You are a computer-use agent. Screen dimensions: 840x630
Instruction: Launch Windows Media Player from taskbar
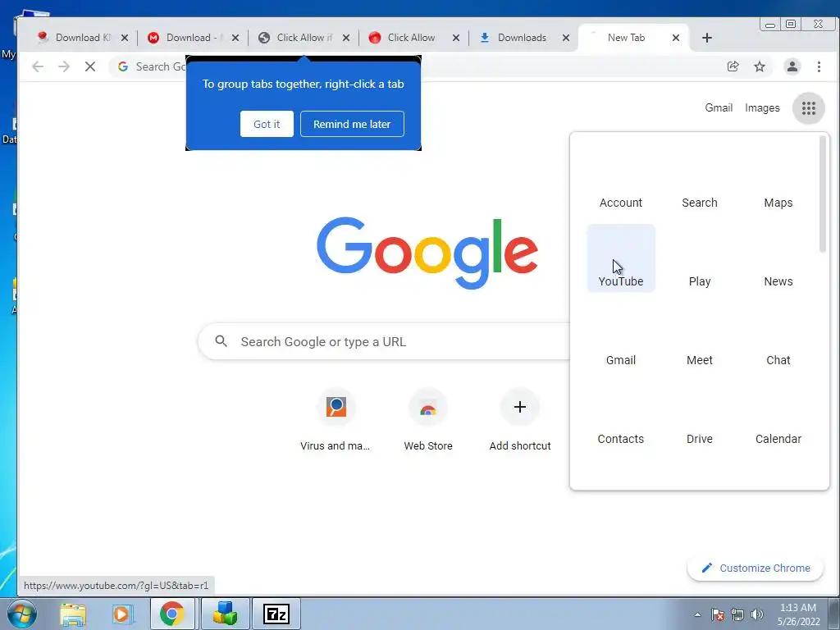point(121,614)
